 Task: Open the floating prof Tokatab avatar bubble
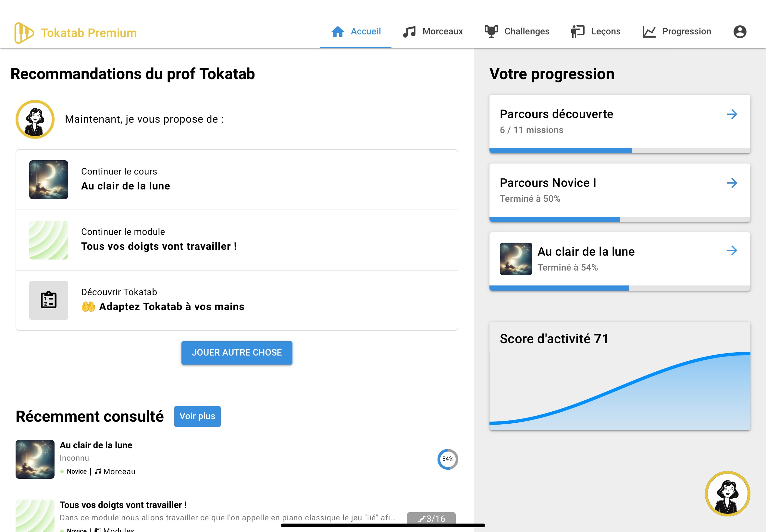click(x=727, y=493)
